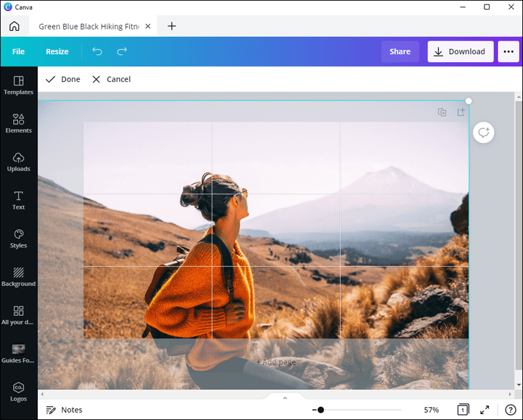523x420 pixels.
Task: Open the Text panel
Action: (18, 201)
